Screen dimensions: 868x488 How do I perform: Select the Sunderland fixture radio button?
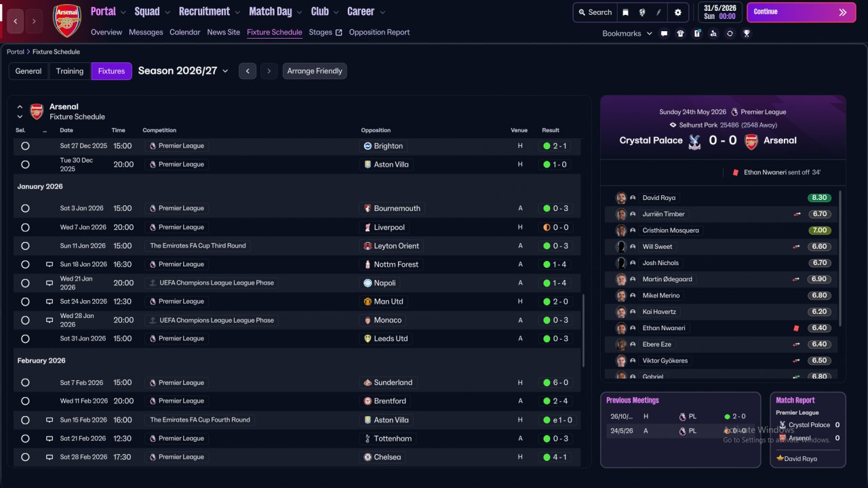pos(25,382)
